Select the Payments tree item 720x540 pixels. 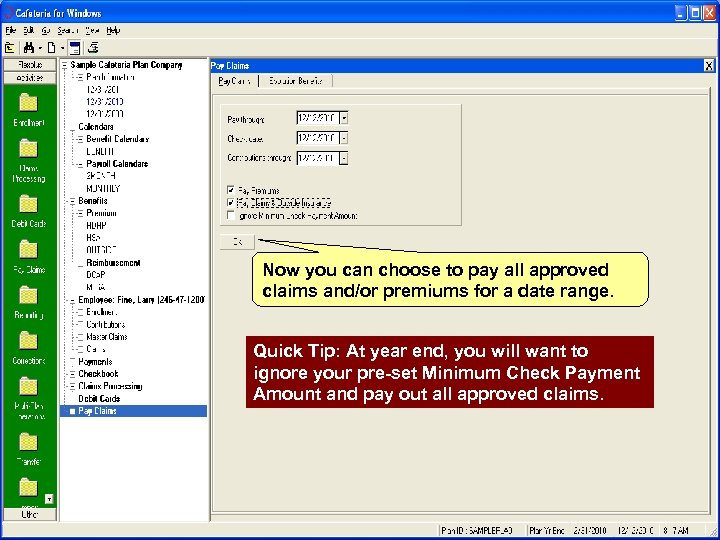(x=95, y=362)
